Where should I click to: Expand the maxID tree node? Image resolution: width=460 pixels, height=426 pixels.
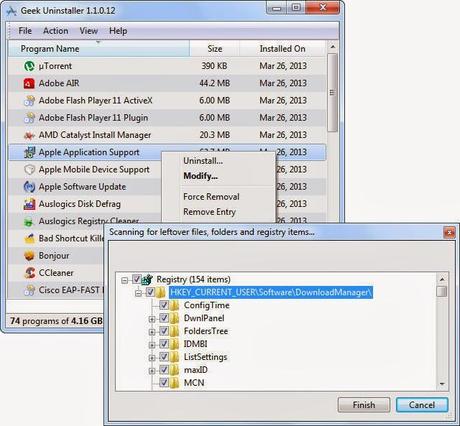click(x=152, y=371)
